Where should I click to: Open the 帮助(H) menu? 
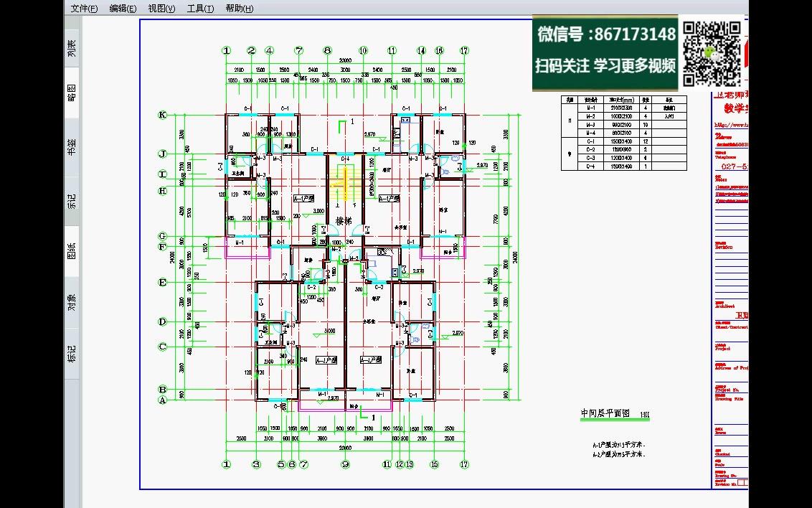click(x=240, y=9)
